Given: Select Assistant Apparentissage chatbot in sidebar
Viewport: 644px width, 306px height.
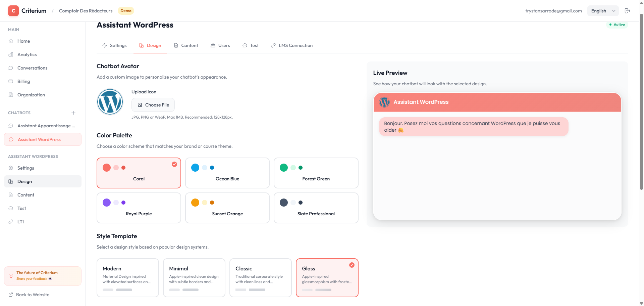Looking at the screenshot, I should (x=46, y=126).
